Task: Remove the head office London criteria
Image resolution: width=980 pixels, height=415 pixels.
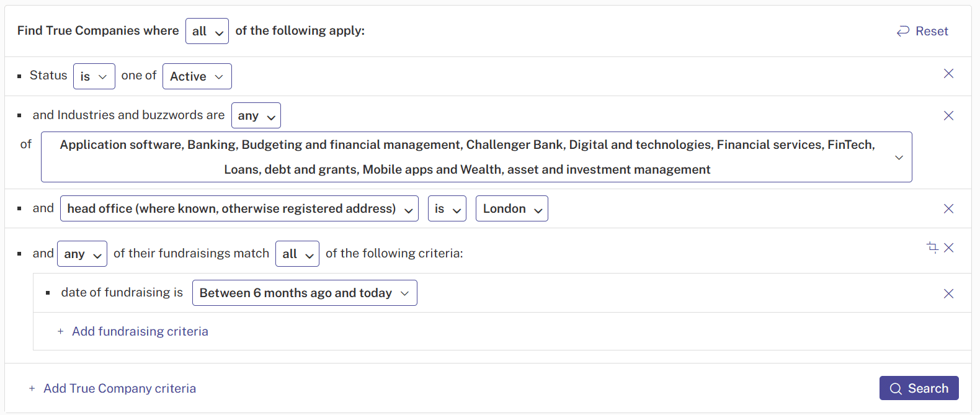Action: pos(948,209)
